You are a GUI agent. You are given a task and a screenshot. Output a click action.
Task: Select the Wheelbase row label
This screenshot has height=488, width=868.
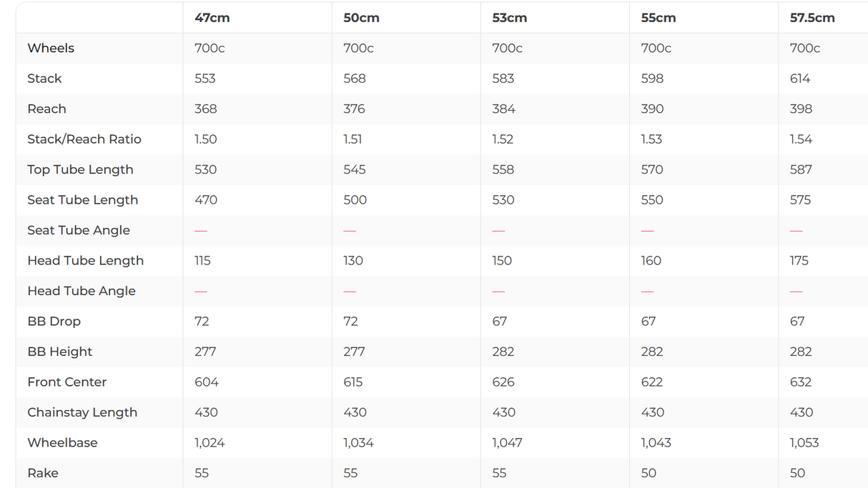62,443
